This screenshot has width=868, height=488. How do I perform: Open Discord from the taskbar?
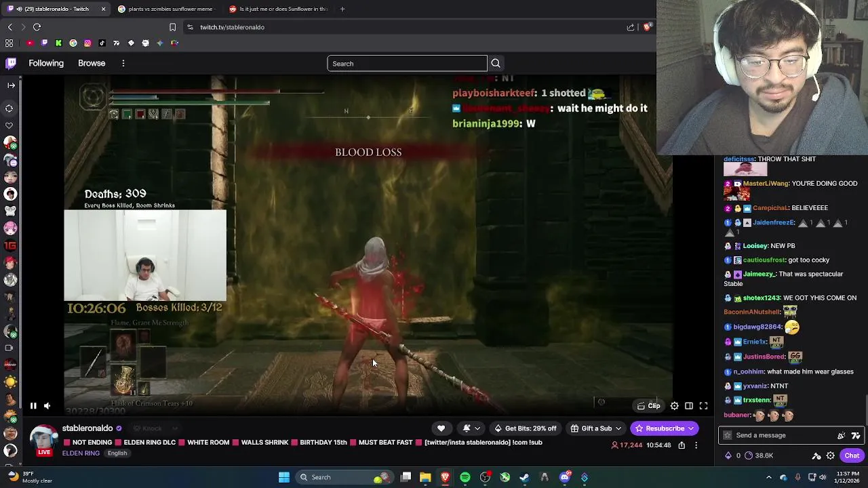pyautogui.click(x=564, y=477)
